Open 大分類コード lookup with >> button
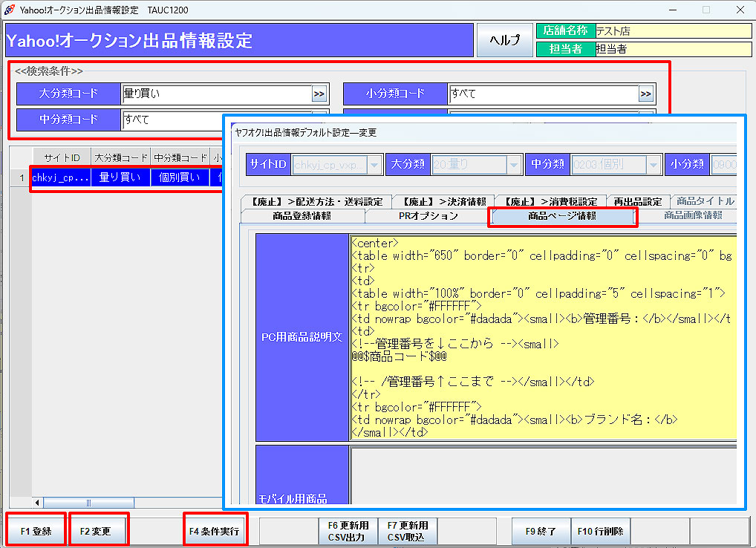Viewport: 756px width, 548px height. [319, 94]
